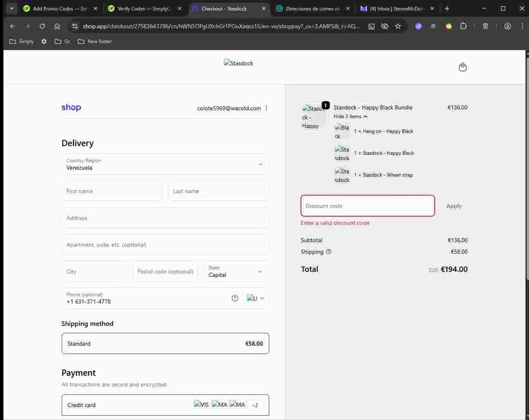Open the tab search dropdown arrow
The width and height of the screenshot is (529, 420).
tap(12, 8)
